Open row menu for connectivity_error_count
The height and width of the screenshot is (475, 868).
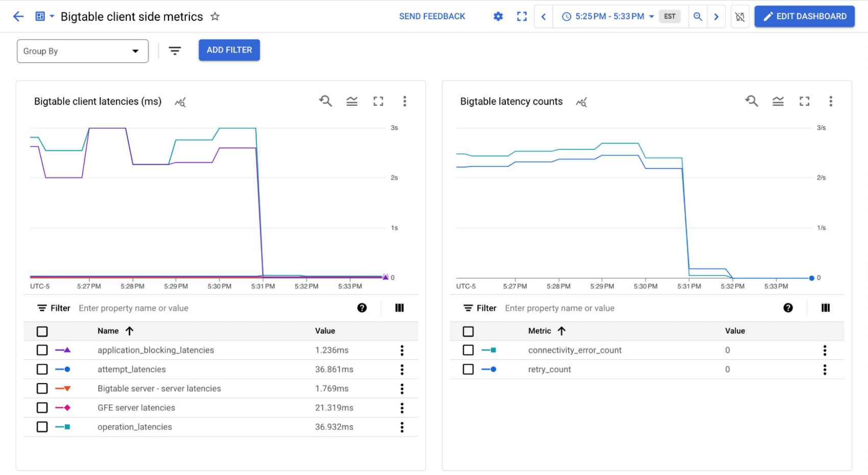point(825,350)
